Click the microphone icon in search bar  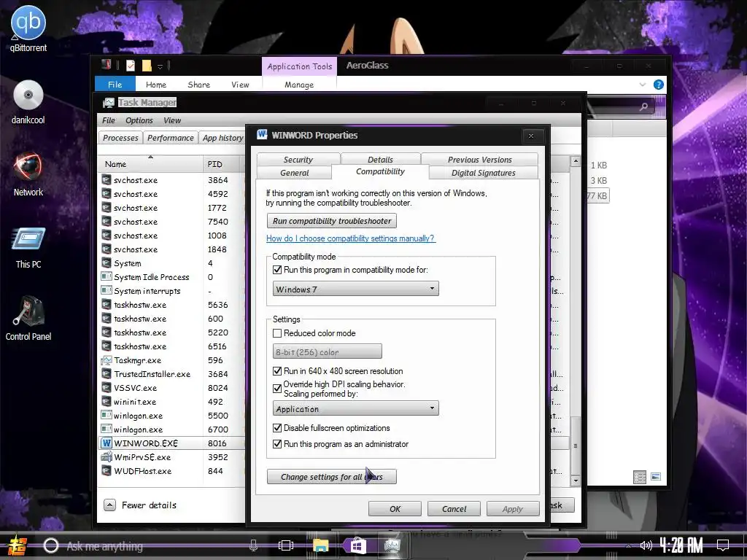253,545
